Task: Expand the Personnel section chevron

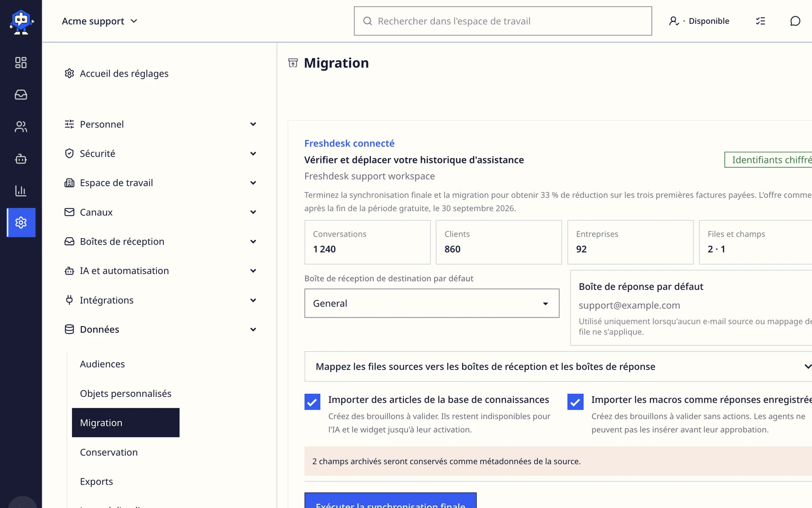Action: (x=253, y=124)
